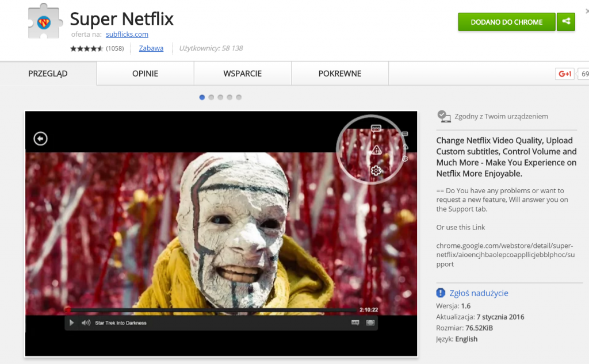Click the fullscreen icon in the player bar
The image size is (589, 364).
pyautogui.click(x=370, y=323)
